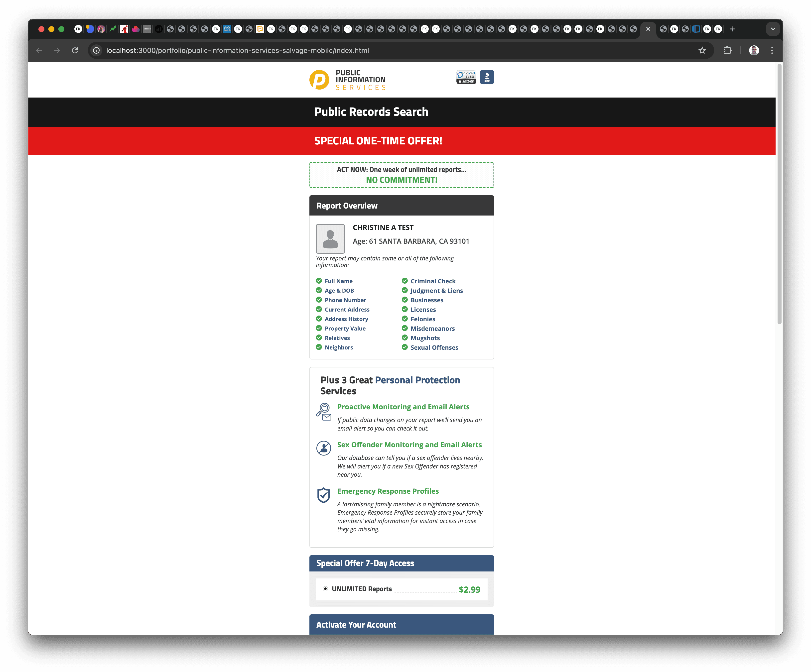
Task: Open the browser extensions puzzle icon
Action: coord(727,50)
